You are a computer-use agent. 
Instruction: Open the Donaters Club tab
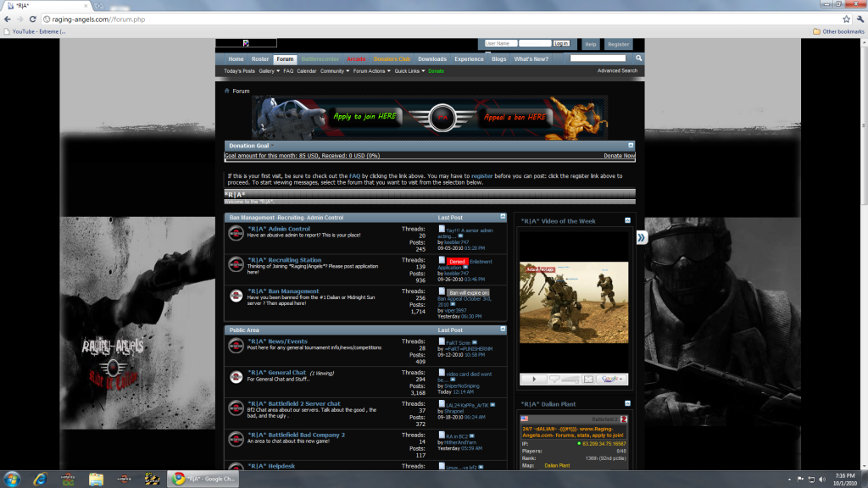coord(392,58)
